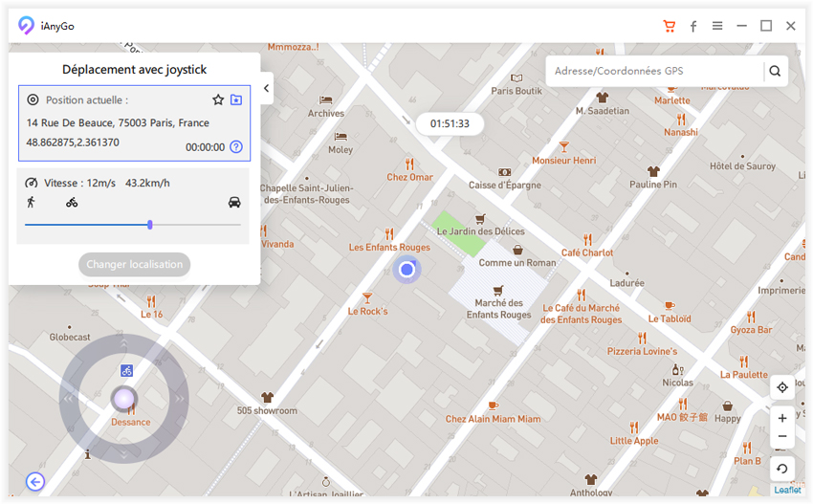
Task: Click Caisse d'Épargne bank marker
Action: tap(504, 172)
